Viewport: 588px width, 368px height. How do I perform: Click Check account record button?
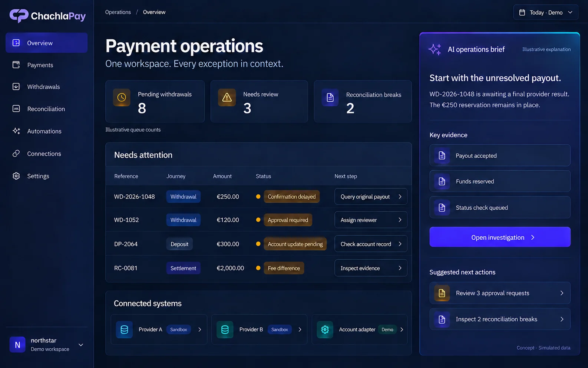(371, 244)
